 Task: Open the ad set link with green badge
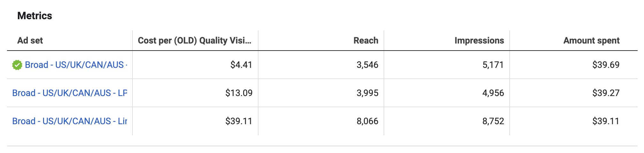pos(76,65)
